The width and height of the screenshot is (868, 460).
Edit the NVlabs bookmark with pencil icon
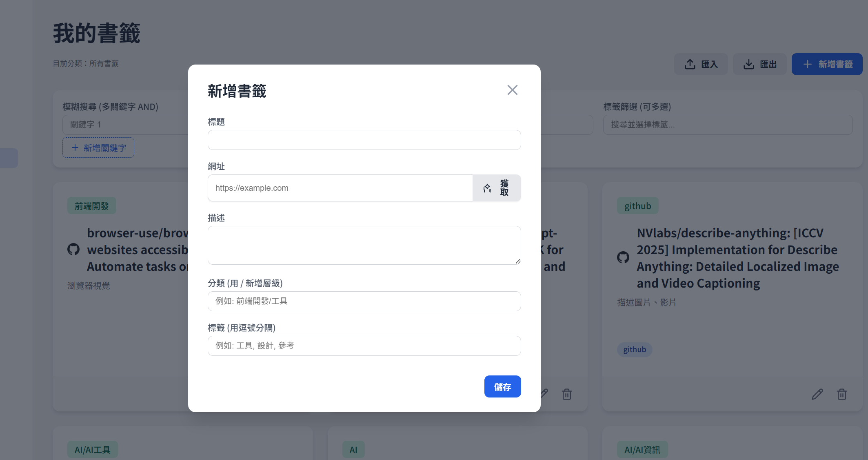pos(817,394)
